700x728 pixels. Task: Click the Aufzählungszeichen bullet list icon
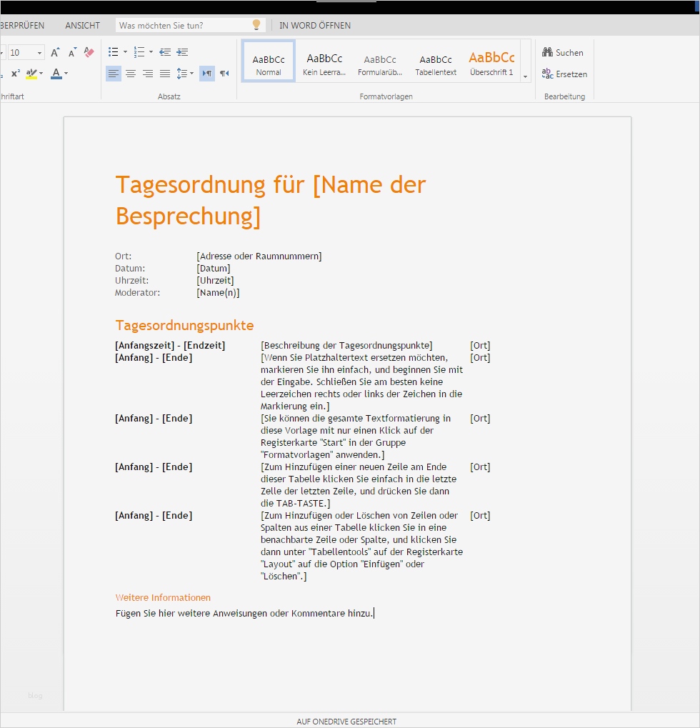[113, 51]
